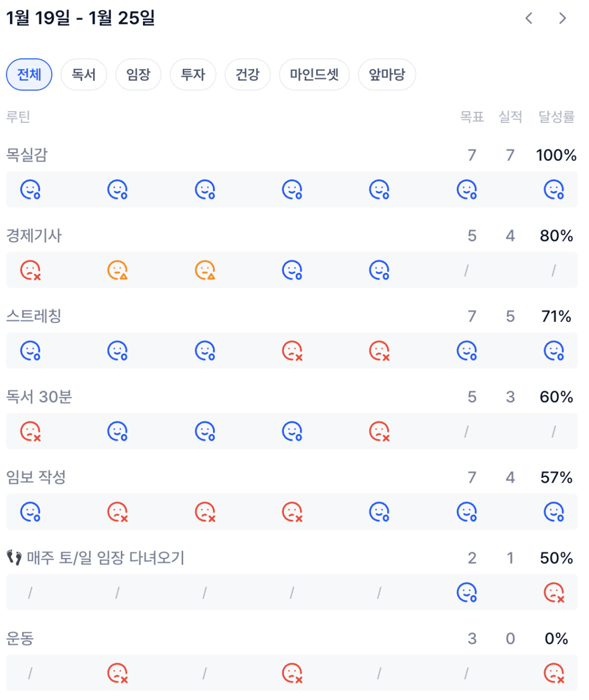The height and width of the screenshot is (700, 589).
Task: Click first red face in 독서 30분 row
Action: (30, 431)
